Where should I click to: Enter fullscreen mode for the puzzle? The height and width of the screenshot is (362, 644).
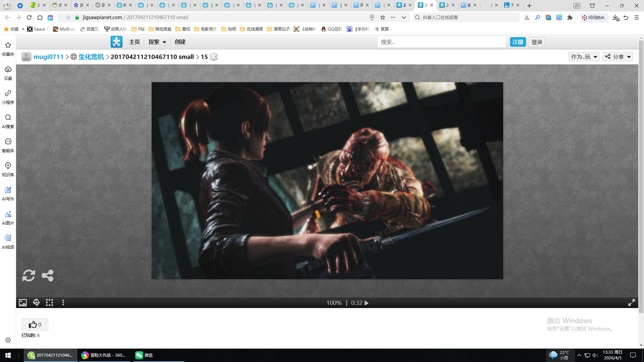pyautogui.click(x=631, y=303)
